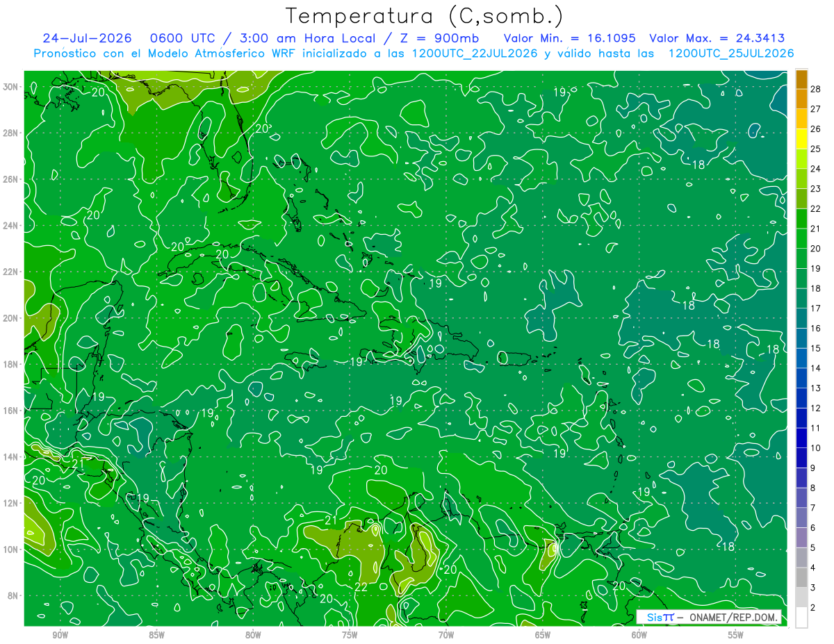Click the "22" contour label on the map
This screenshot has height=644, width=834.
tap(361, 587)
